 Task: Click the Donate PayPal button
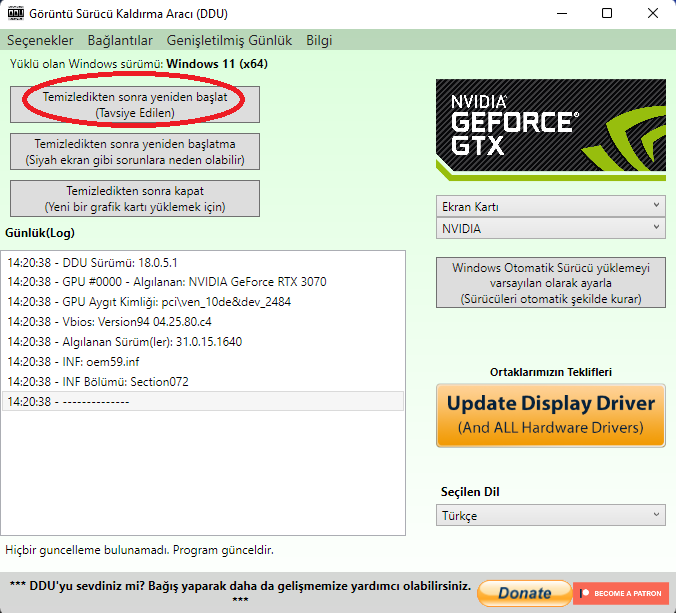[x=525, y=593]
